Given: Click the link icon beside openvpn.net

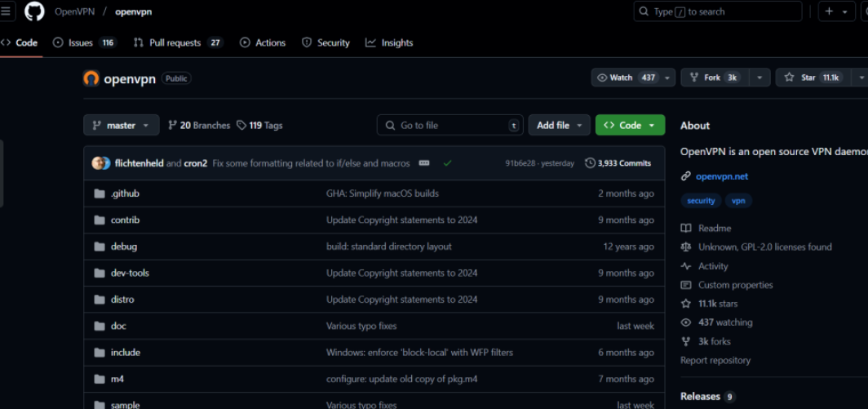Looking at the screenshot, I should coord(686,176).
